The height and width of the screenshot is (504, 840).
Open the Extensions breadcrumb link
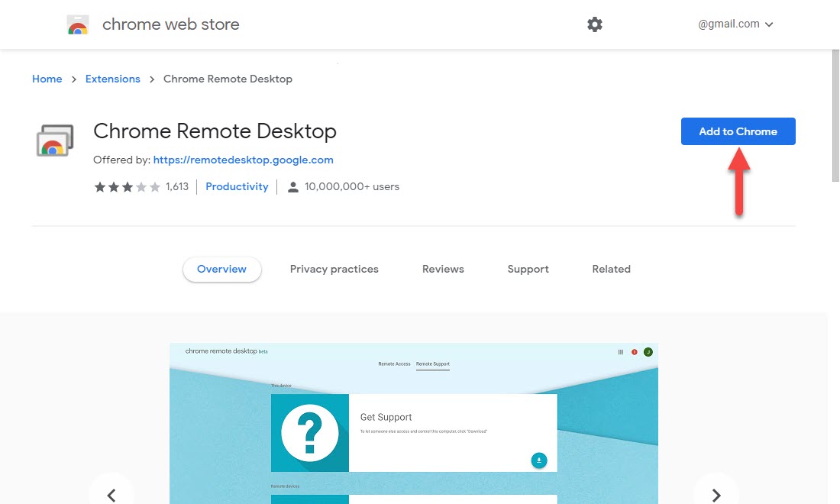coord(113,79)
